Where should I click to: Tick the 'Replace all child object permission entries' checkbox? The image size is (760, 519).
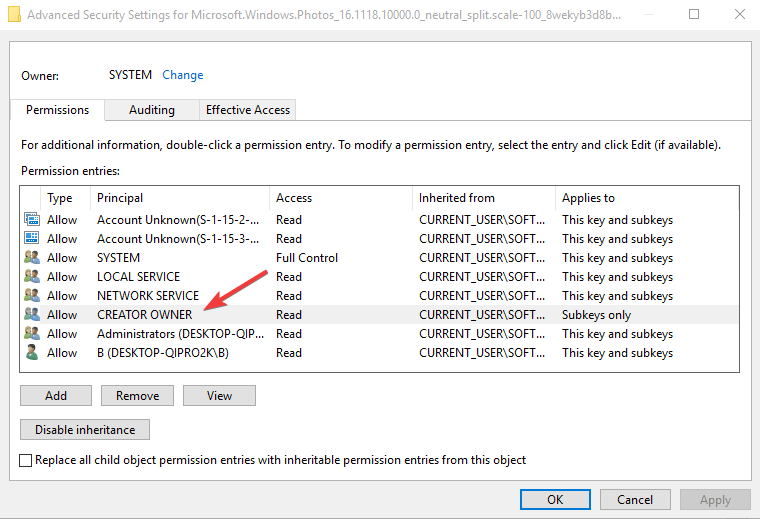(26, 460)
